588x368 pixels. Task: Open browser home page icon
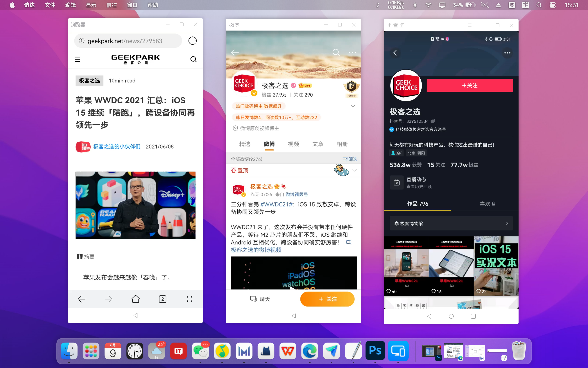click(136, 299)
